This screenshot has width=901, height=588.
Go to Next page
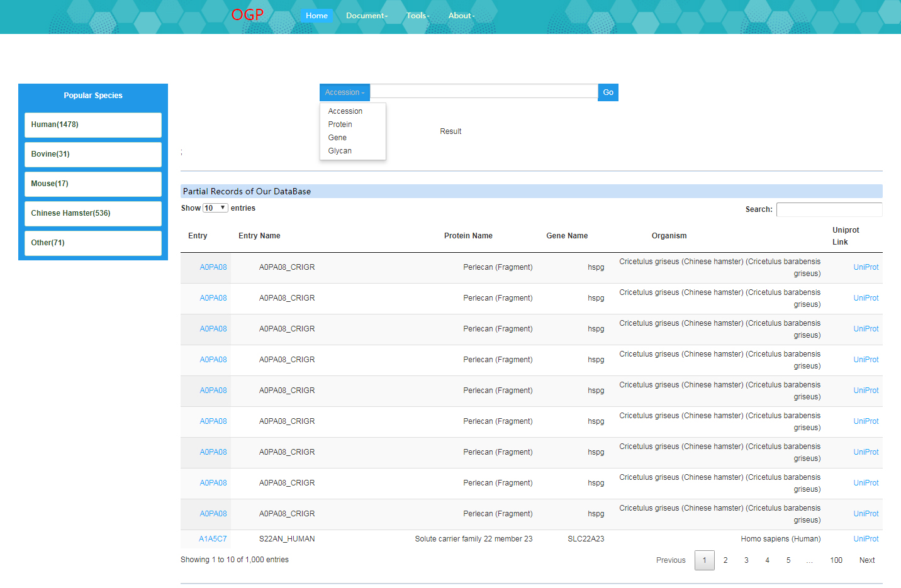tap(867, 560)
